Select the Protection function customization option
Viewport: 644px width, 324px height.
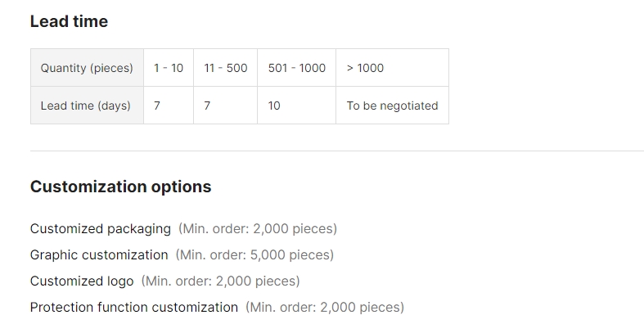[x=134, y=307]
